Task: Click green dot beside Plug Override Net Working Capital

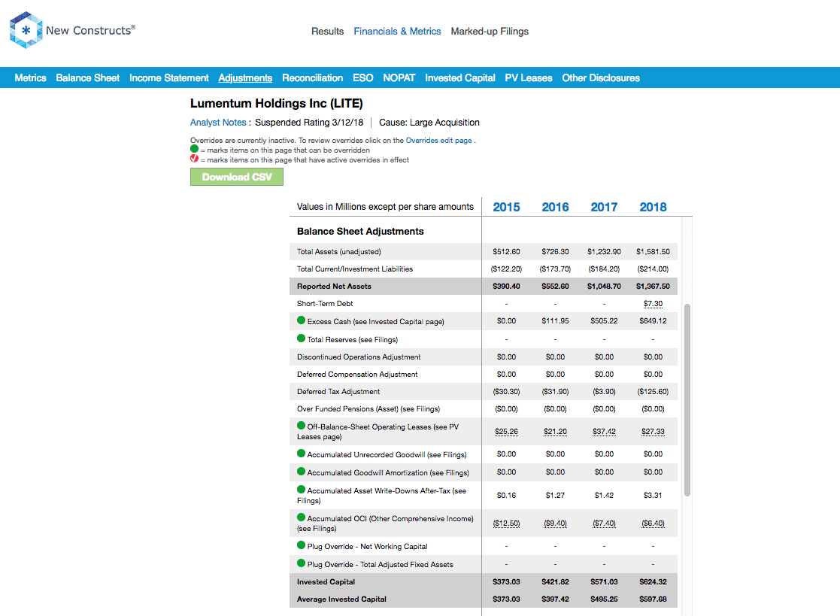Action: click(301, 545)
